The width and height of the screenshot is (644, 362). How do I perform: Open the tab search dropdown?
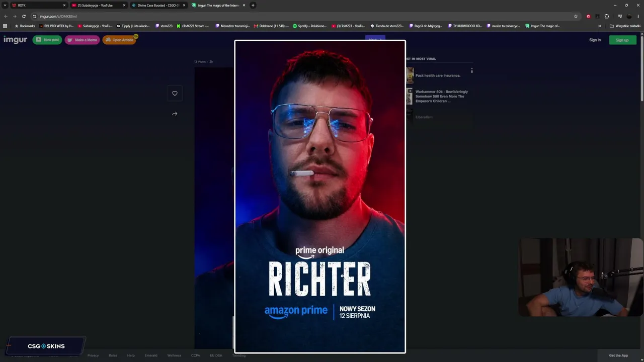[x=5, y=5]
